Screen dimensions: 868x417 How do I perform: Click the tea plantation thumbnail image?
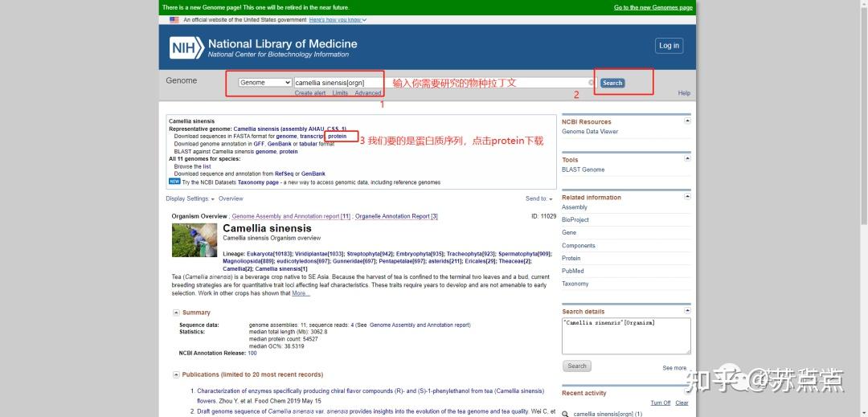point(194,240)
